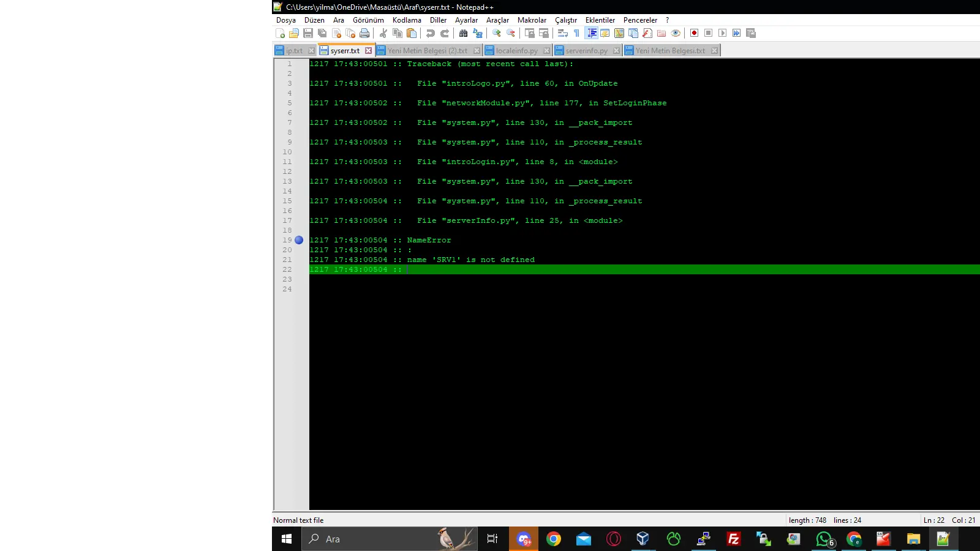
Task: Close the syserr.txt tab
Action: pos(368,51)
